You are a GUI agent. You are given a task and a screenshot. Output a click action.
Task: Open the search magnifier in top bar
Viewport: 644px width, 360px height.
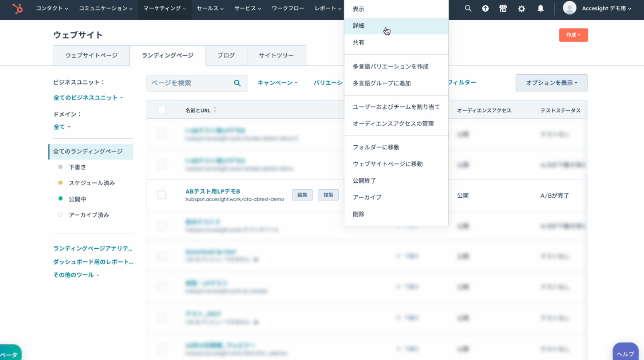point(468,8)
